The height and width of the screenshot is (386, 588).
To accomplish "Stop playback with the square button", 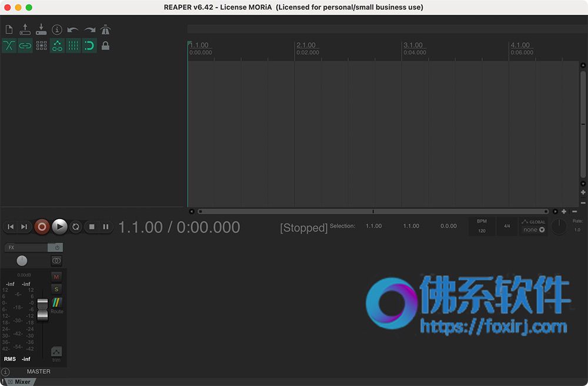I will click(x=92, y=227).
